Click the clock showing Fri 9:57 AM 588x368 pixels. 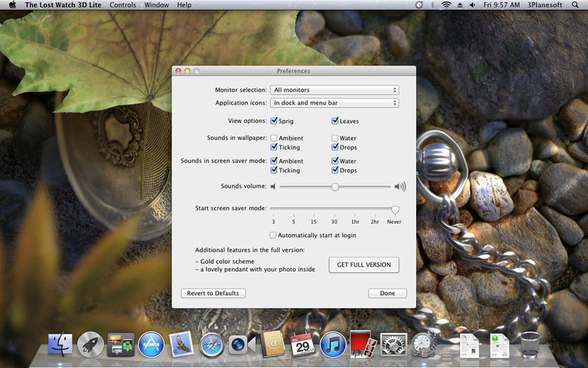501,5
